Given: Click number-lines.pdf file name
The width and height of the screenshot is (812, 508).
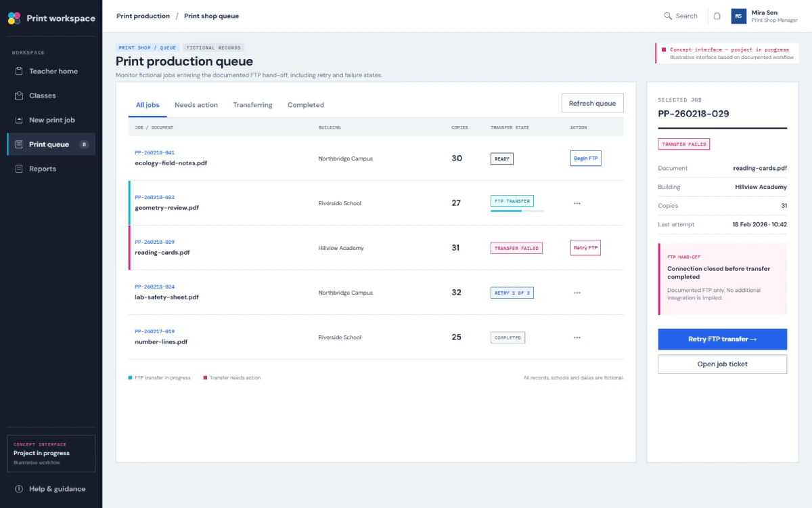Looking at the screenshot, I should point(161,342).
